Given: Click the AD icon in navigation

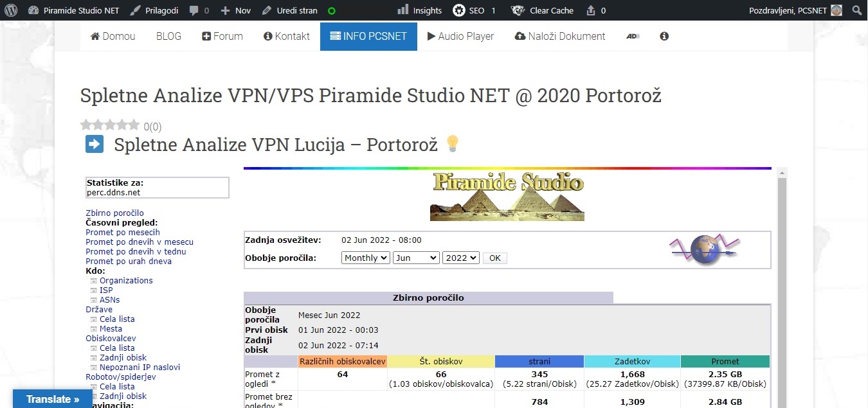Looking at the screenshot, I should point(633,37).
